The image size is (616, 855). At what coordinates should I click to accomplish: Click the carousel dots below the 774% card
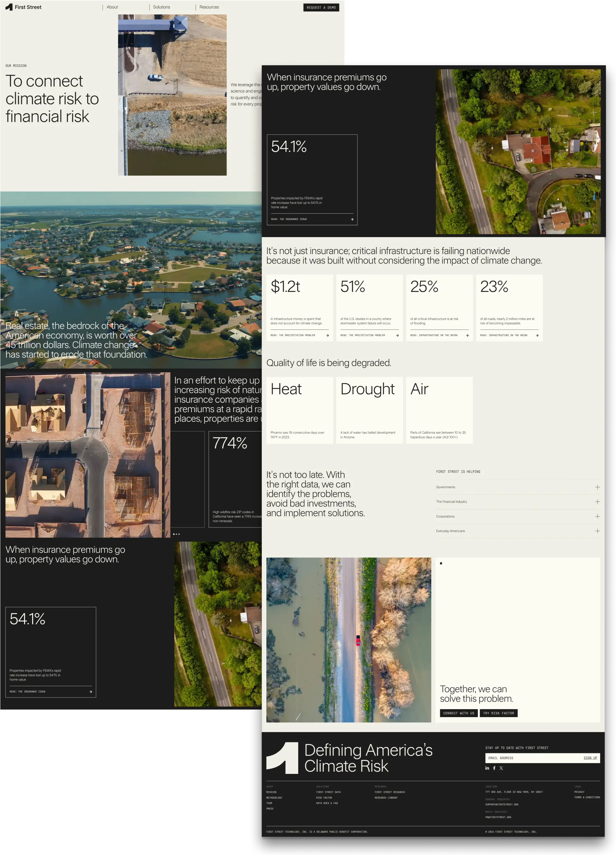pos(176,534)
